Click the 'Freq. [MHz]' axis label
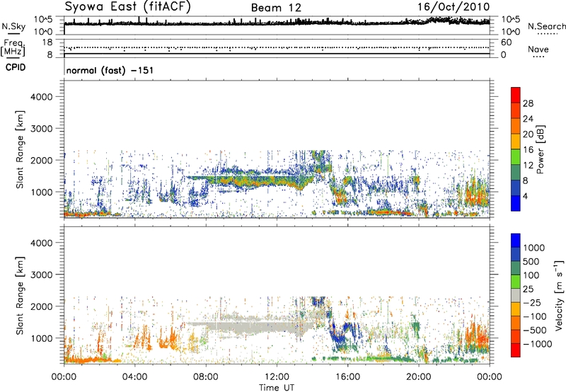 13,48
